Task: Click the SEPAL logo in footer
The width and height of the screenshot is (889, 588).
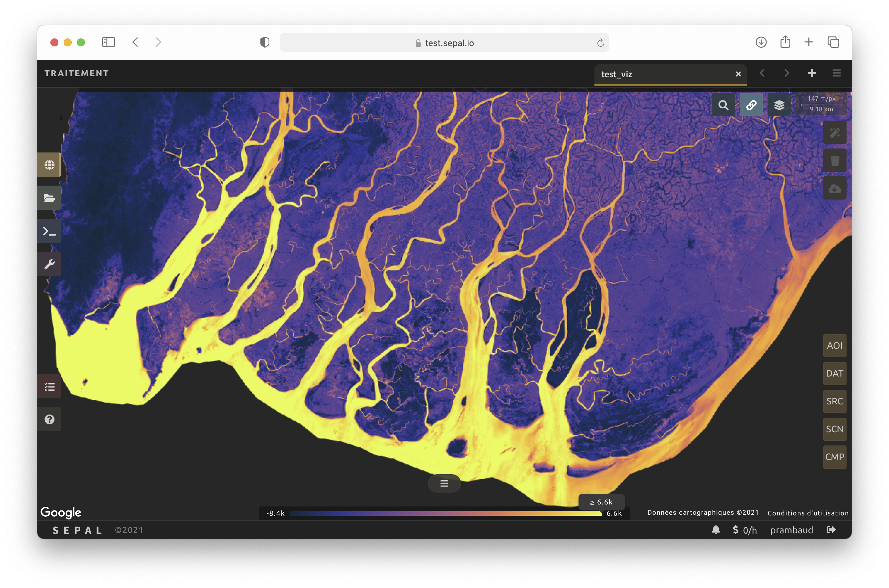Action: (x=77, y=530)
